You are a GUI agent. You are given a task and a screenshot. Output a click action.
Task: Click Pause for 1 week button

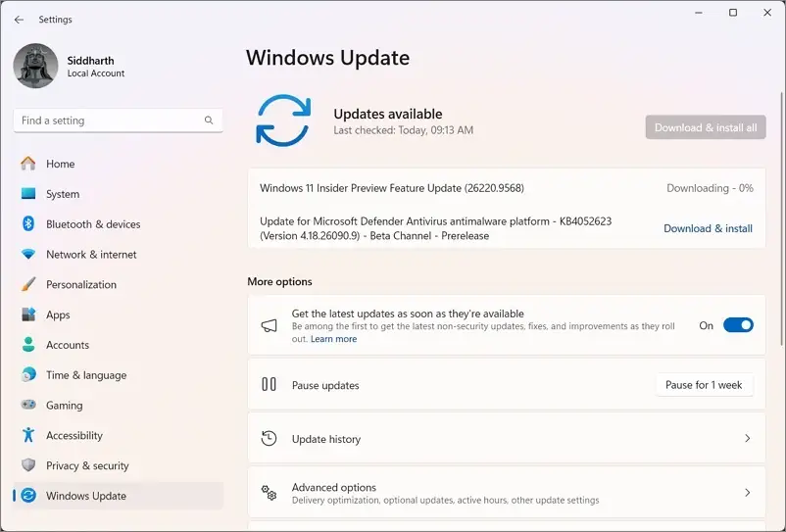(x=704, y=385)
